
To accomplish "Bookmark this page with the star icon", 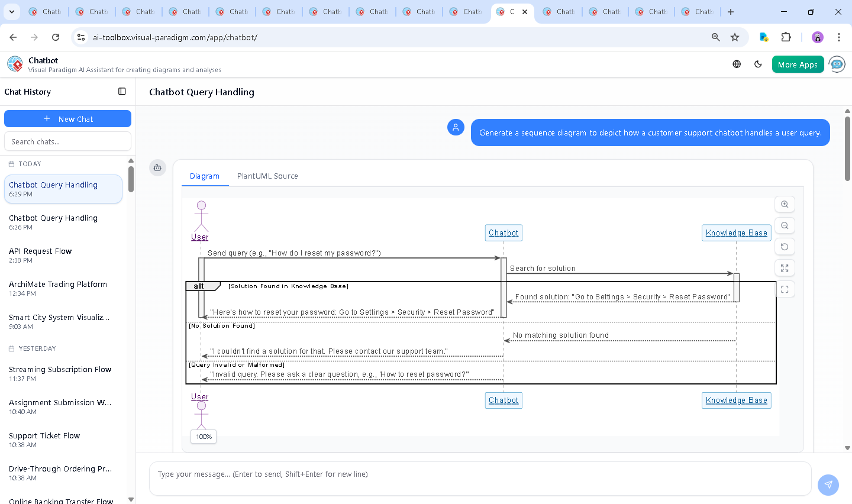I will (735, 37).
